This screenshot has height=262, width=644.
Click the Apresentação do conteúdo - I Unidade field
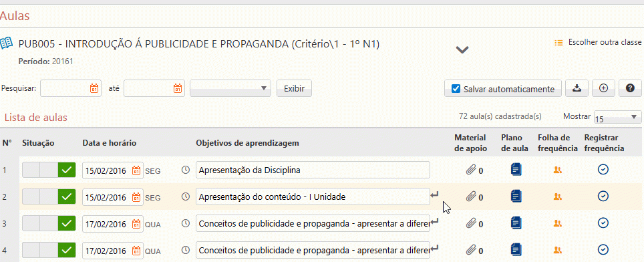[313, 196]
